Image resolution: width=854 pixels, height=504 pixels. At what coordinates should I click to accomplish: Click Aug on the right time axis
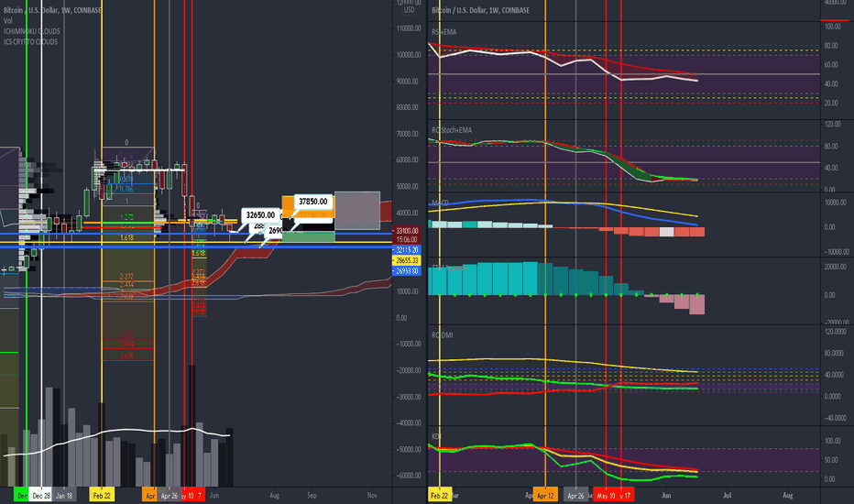(x=787, y=495)
